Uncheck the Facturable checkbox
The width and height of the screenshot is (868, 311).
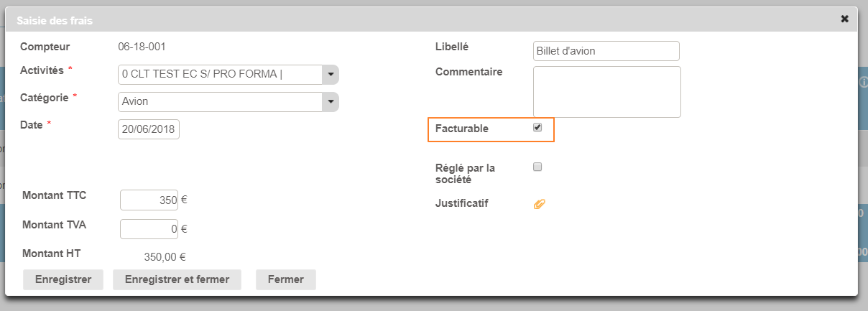(537, 128)
